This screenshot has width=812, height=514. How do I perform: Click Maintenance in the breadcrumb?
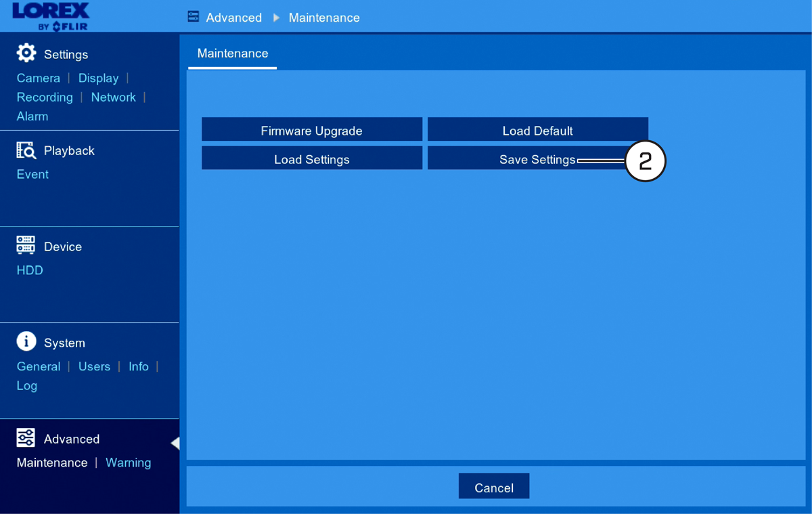coord(324,18)
